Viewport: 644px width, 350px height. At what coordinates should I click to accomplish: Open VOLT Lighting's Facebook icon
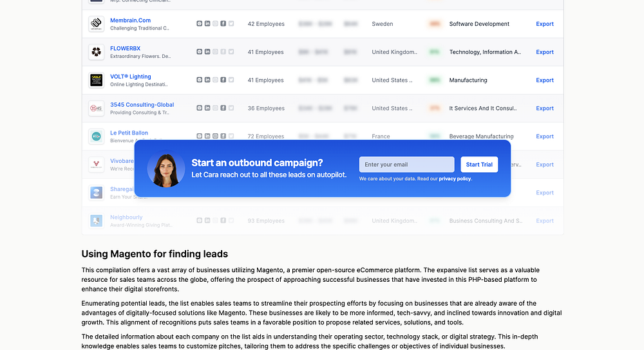223,80
